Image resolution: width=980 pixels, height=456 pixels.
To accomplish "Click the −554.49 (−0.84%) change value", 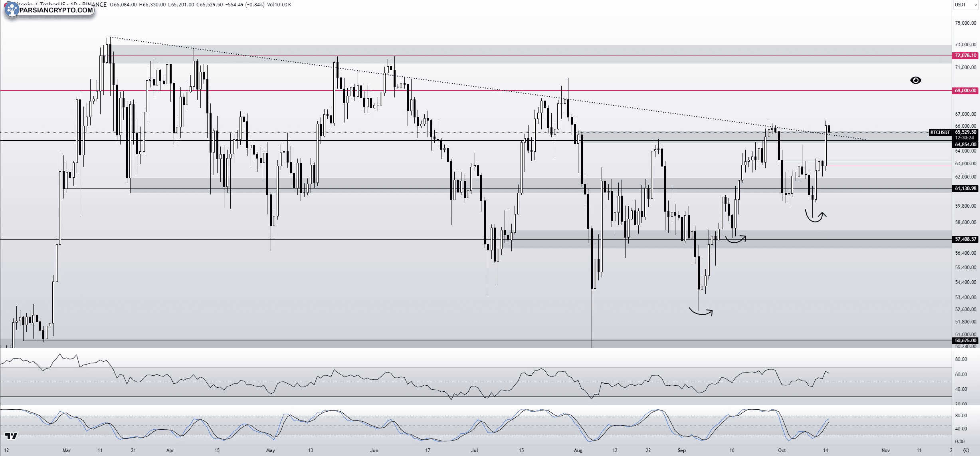I will coord(245,5).
